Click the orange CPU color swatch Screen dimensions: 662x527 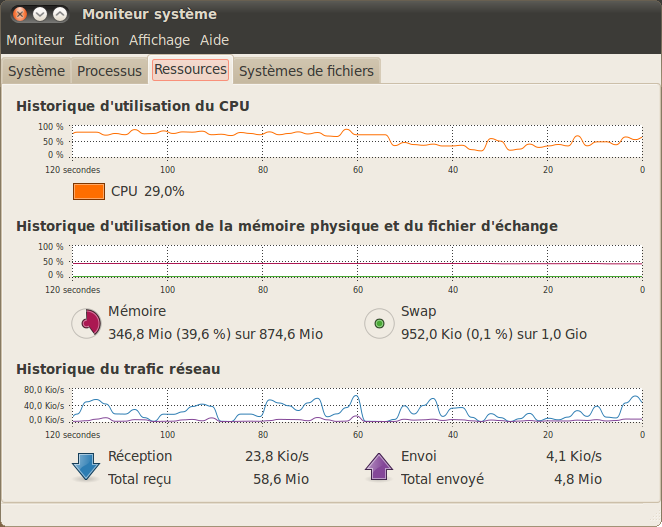point(89,191)
